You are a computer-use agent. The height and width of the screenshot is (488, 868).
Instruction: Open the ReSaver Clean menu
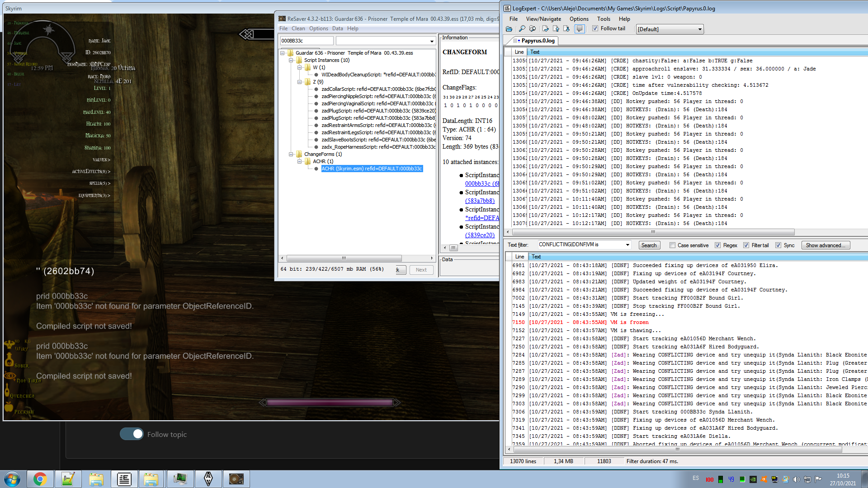(x=298, y=28)
